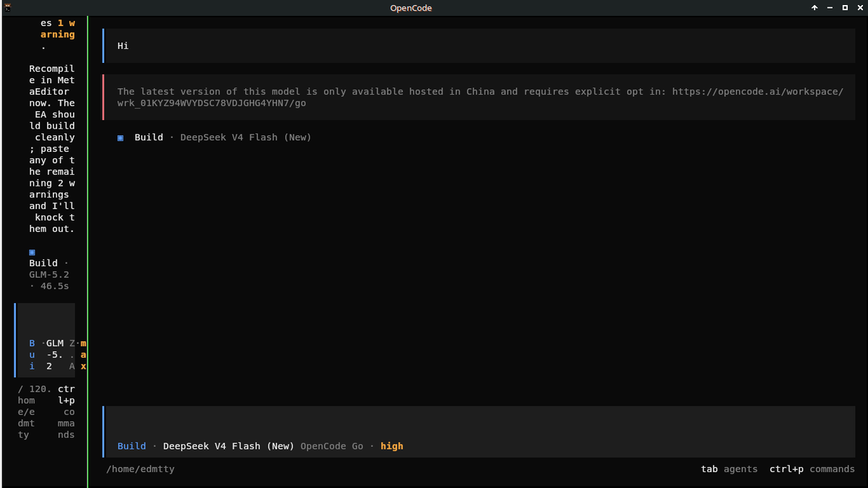Click the 'Recompil' text in the left pane
This screenshot has height=488, width=868.
[x=52, y=69]
